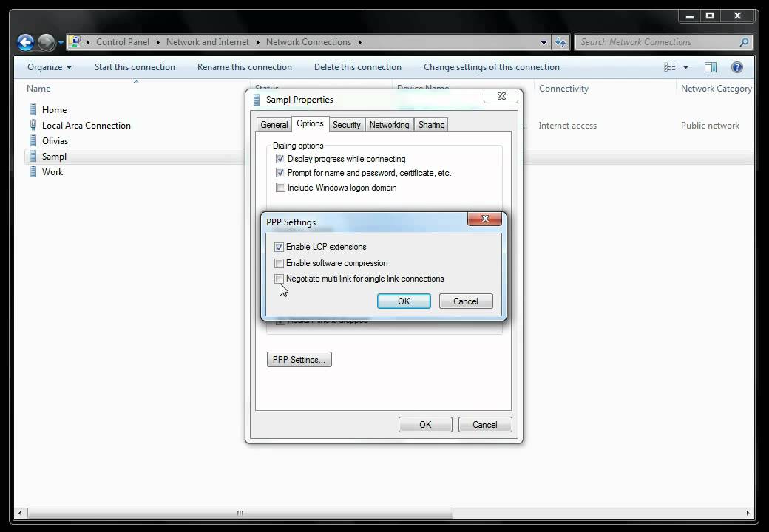
Task: Click the Olivias connection name
Action: (55, 141)
